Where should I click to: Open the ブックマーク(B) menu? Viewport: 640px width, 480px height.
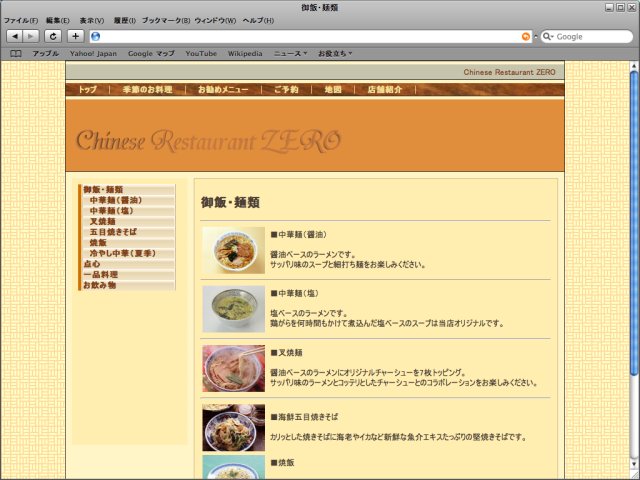click(x=166, y=20)
